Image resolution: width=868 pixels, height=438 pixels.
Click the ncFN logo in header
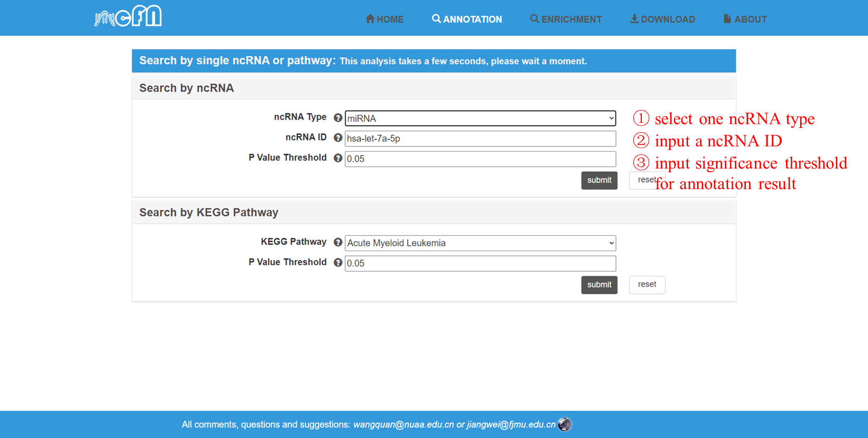point(128,17)
